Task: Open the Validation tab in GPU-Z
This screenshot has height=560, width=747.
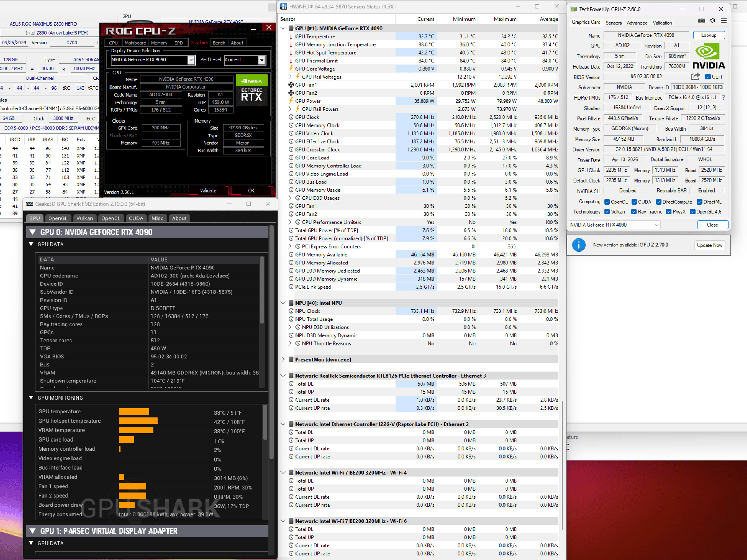Action: (662, 23)
